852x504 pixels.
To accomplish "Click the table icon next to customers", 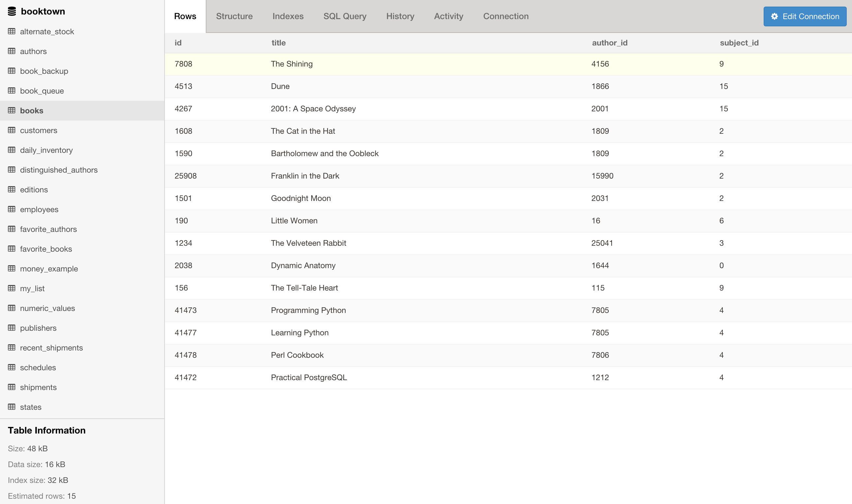I will [x=12, y=130].
